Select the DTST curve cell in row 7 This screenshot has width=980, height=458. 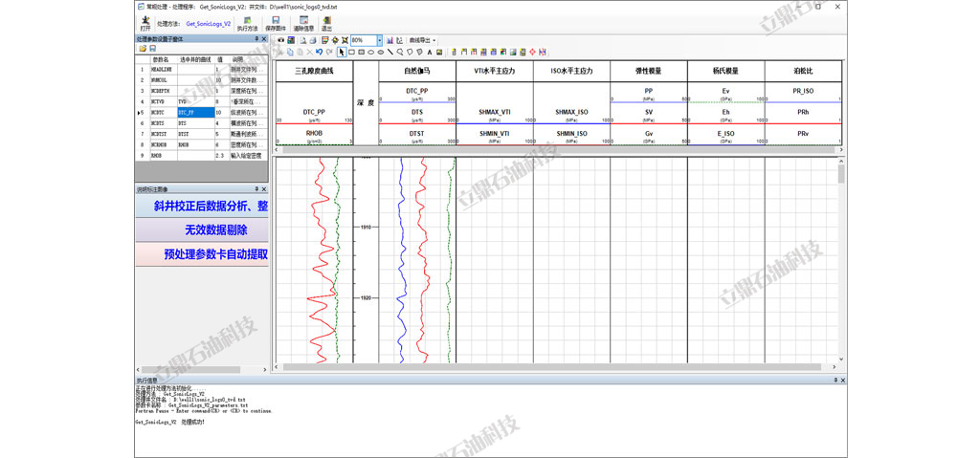pos(195,134)
